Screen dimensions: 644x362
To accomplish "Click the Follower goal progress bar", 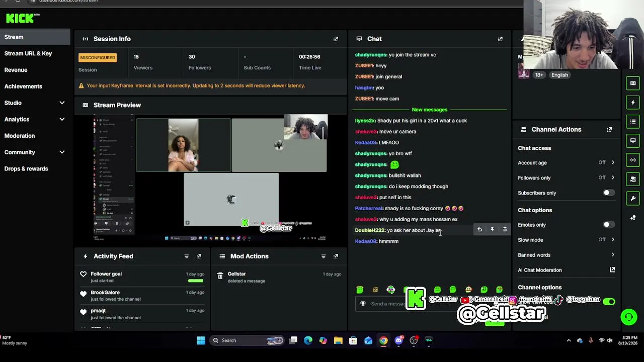I will 196,281.
